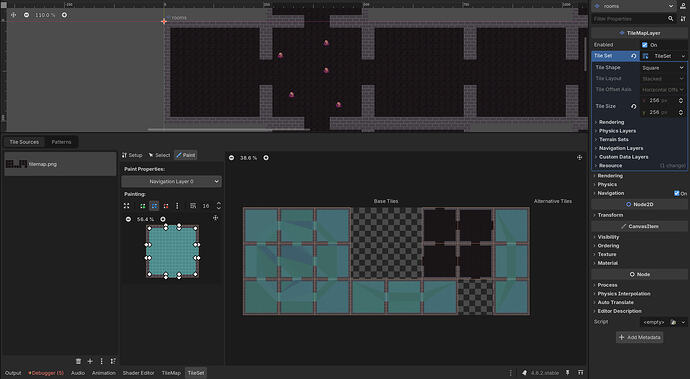Open the Patterns tab

tap(61, 142)
